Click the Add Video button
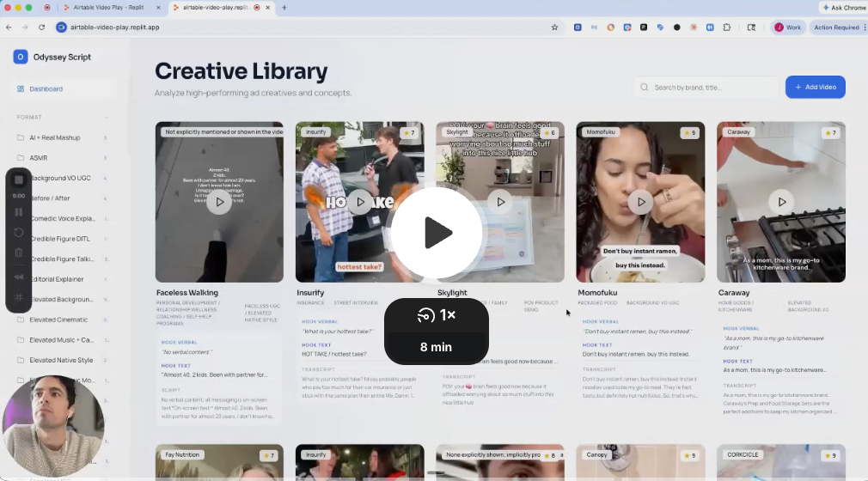 pos(816,87)
